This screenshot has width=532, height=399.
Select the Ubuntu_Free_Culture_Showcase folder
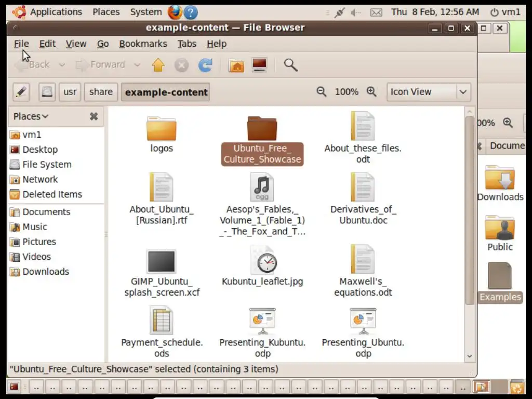(262, 140)
